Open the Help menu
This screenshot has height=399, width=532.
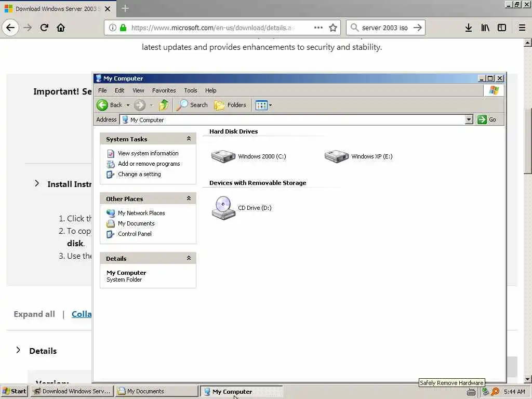[210, 90]
